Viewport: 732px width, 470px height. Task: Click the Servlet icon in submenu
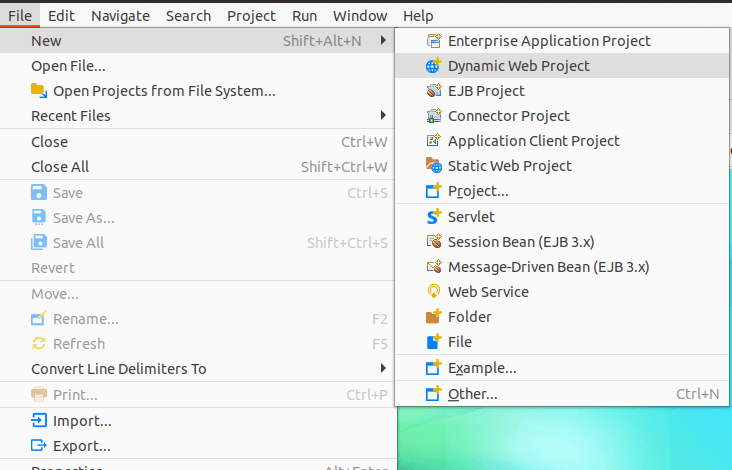[x=433, y=216]
